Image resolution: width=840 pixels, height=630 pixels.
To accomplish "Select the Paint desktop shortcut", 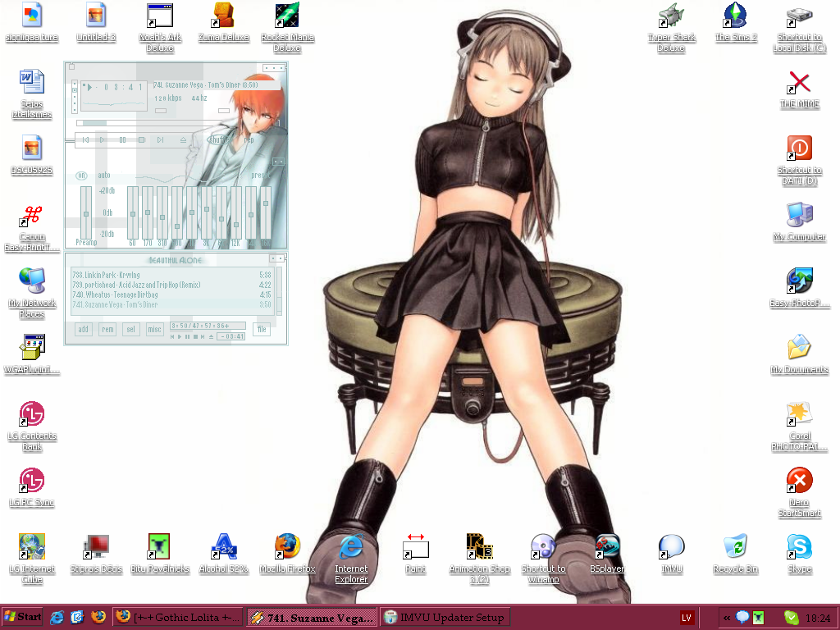I will (416, 554).
